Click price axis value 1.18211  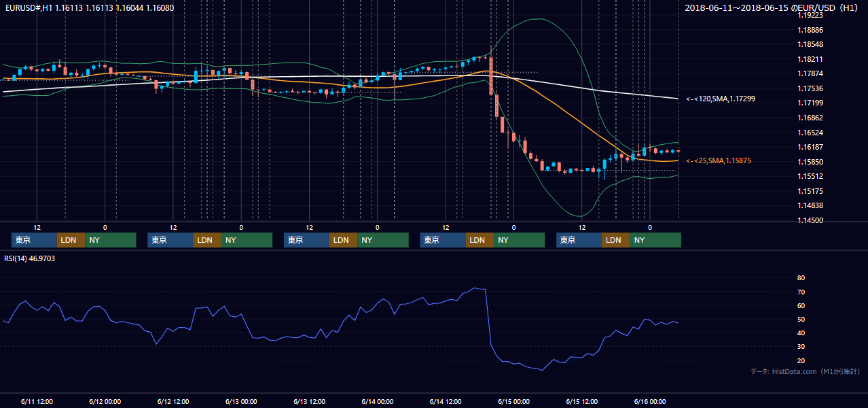(810, 59)
